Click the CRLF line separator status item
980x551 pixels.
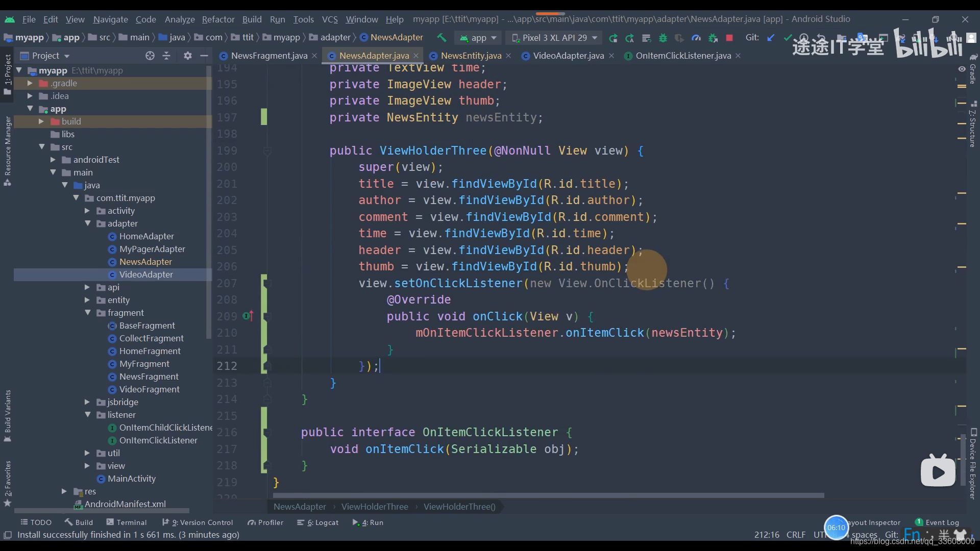coord(796,535)
